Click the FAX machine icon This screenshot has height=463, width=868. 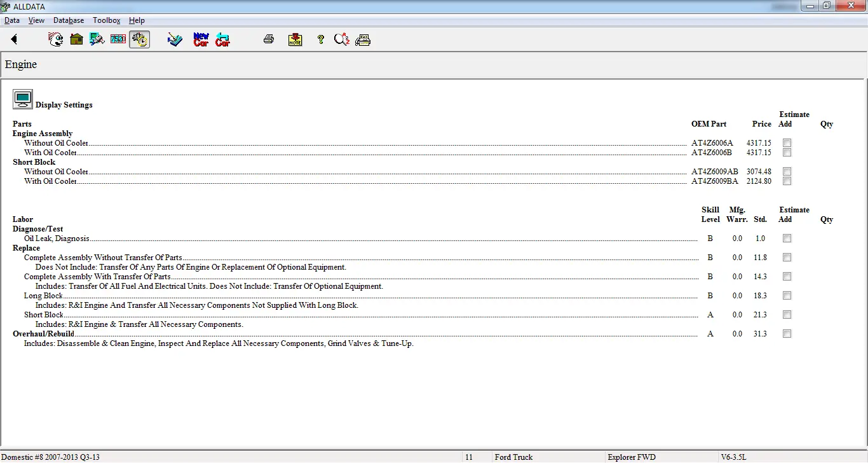[x=363, y=39]
